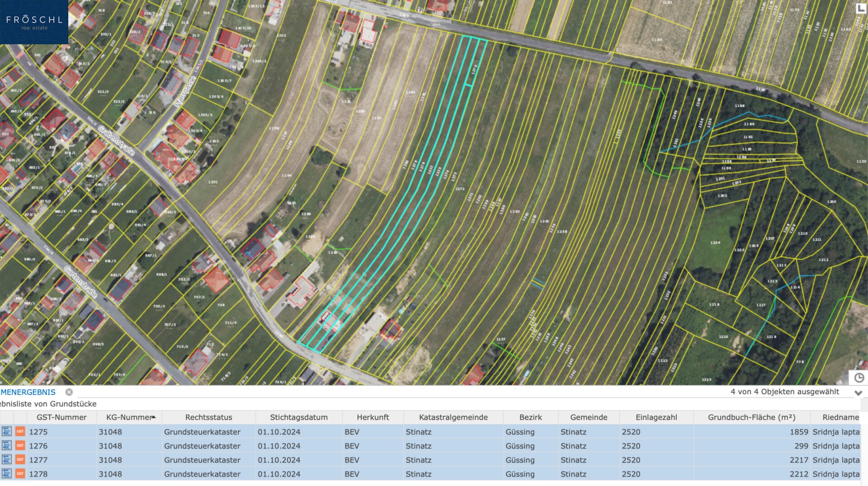Sort by the GST-Nummer column header
Screen dimensions: 868x486
tap(61, 417)
